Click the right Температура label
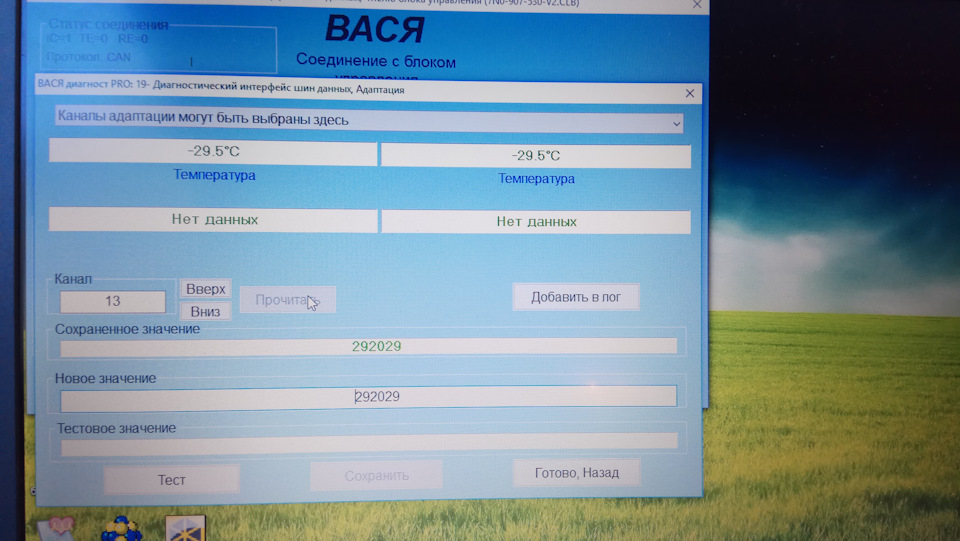This screenshot has height=541, width=960. (x=536, y=179)
